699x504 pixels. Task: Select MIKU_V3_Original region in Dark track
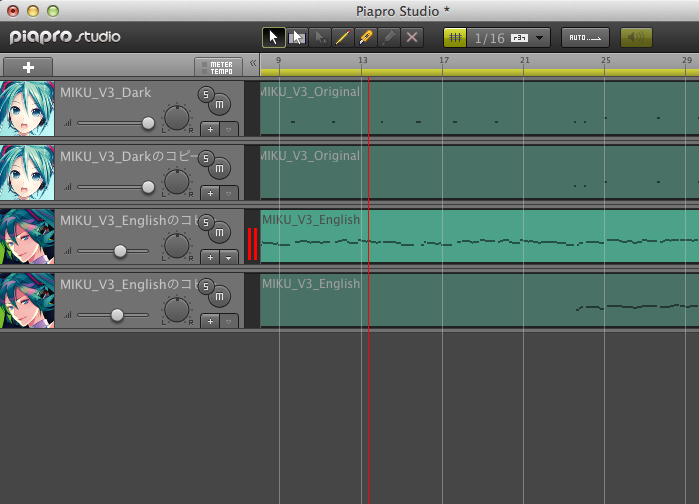coord(480,108)
